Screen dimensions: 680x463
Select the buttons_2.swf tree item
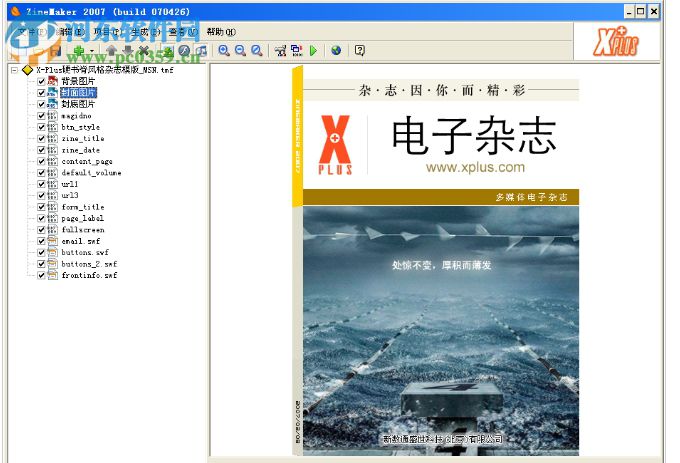[89, 264]
